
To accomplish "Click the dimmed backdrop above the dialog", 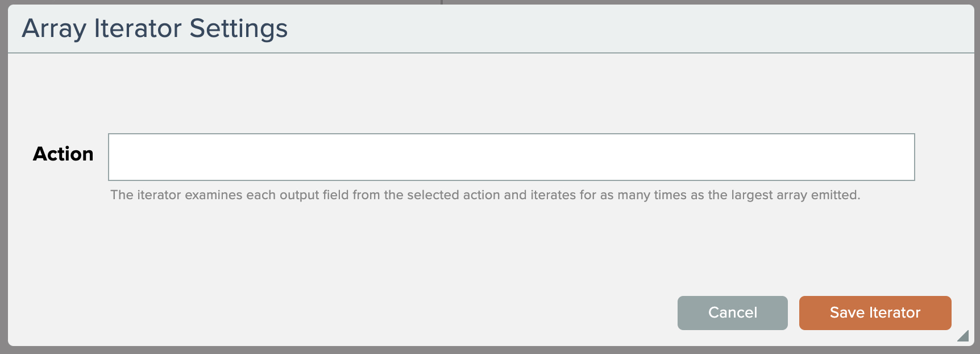I will pyautogui.click(x=227, y=2).
